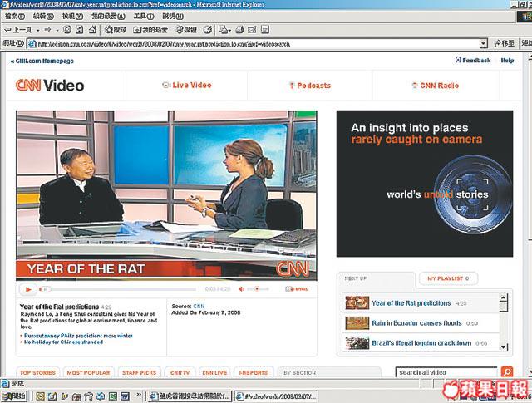Click the CNN source link
The image size is (532, 403).
pyautogui.click(x=199, y=306)
